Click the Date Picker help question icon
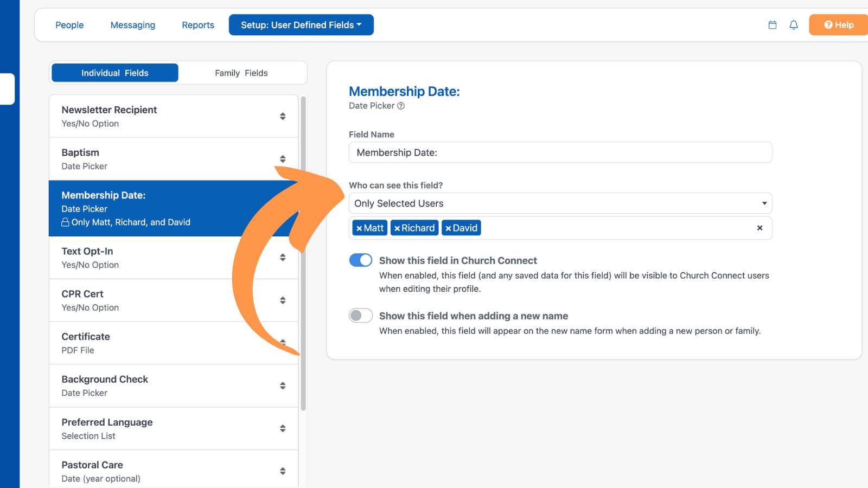Image resolution: width=868 pixels, height=488 pixels. [401, 106]
